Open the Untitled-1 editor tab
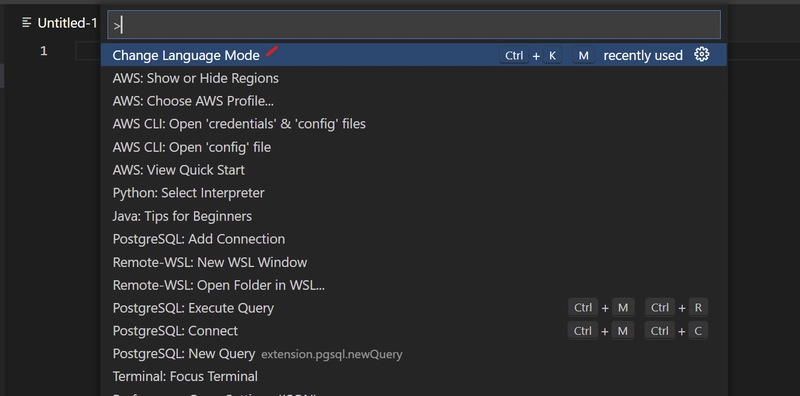The height and width of the screenshot is (396, 800). coord(59,23)
